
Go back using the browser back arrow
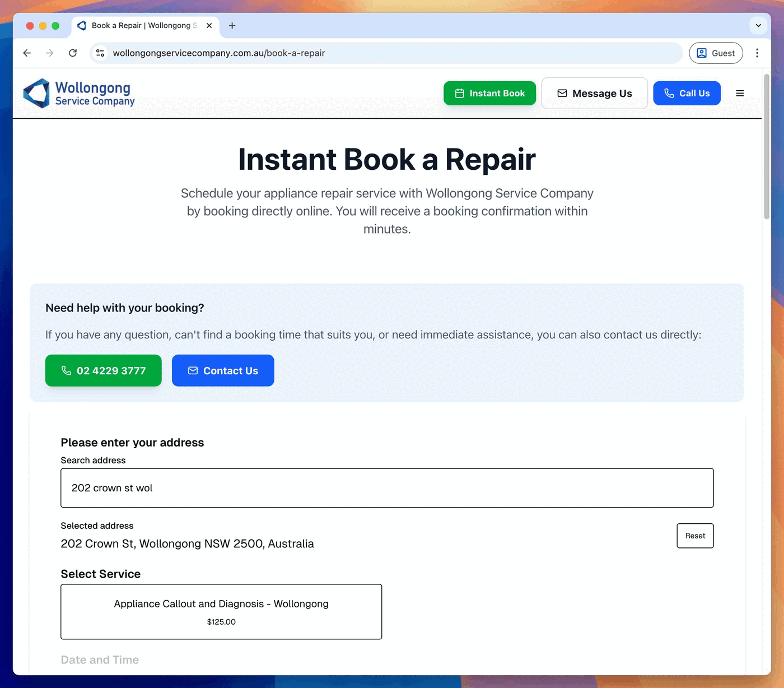[27, 53]
